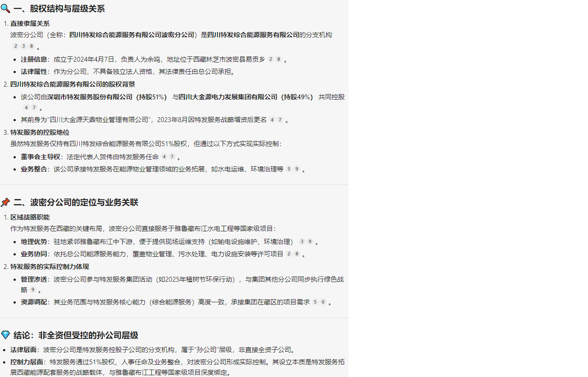The height and width of the screenshot is (377, 588).
Task: Click the bold text 四川特发综合能源服务有限公司波密分公司
Action: click(x=132, y=35)
